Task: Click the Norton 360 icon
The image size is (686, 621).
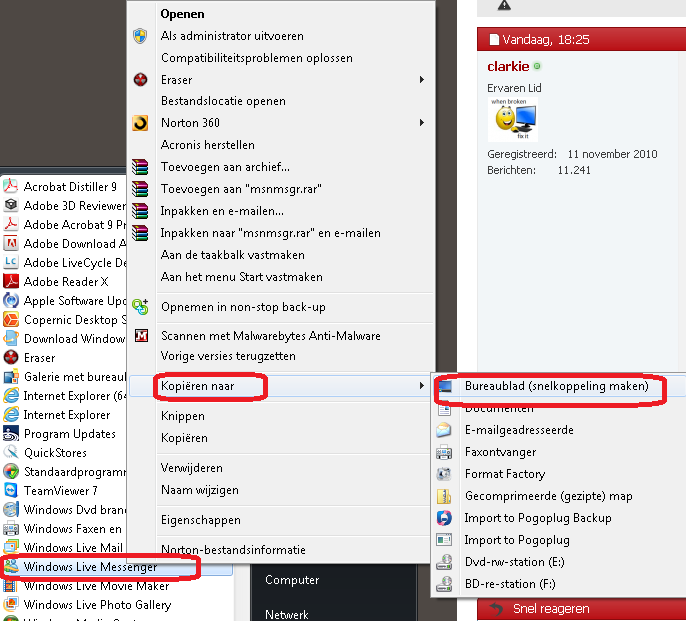Action: click(140, 123)
